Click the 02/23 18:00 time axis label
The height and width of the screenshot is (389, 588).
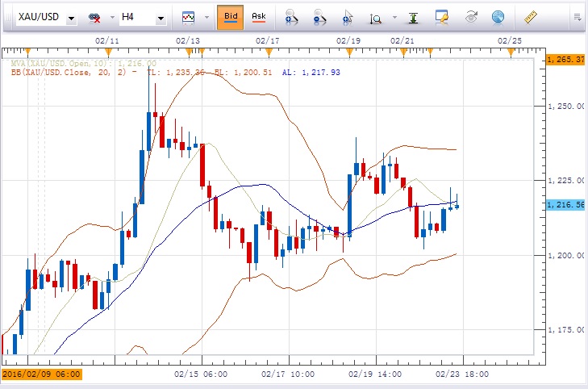(462, 374)
